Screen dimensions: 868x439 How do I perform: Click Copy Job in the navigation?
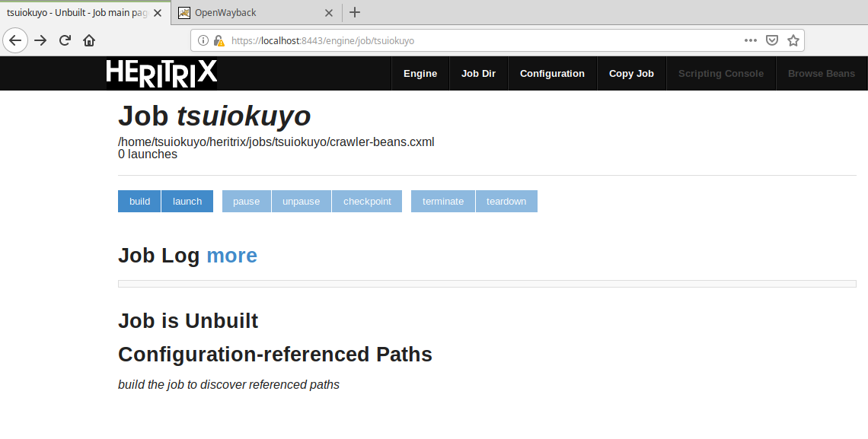(x=631, y=73)
